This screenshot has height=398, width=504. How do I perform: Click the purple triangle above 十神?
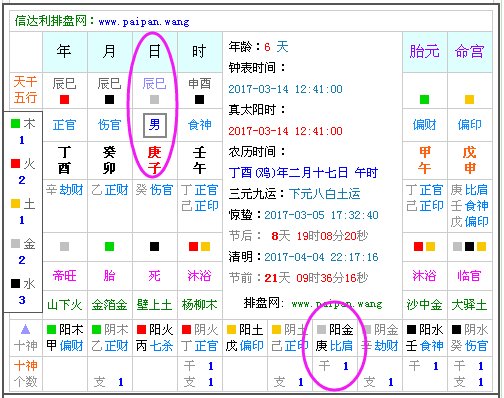(25, 330)
